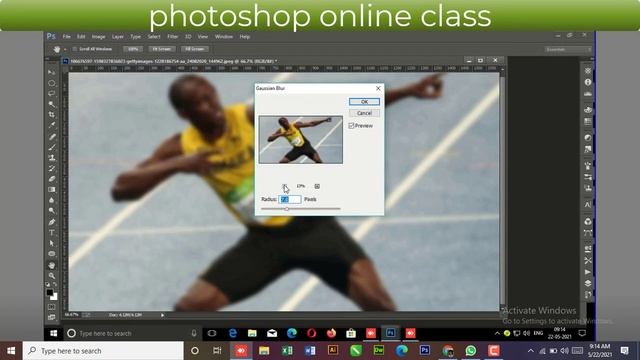Click the Gaussian Blur preview thumbnail
The image size is (640, 360).
click(301, 140)
